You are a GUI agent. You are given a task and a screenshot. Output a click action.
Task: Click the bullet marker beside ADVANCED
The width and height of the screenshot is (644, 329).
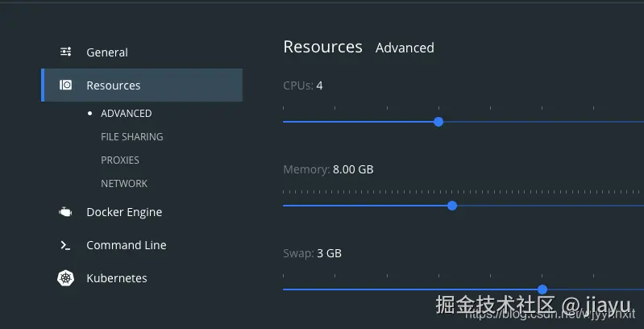coord(89,114)
